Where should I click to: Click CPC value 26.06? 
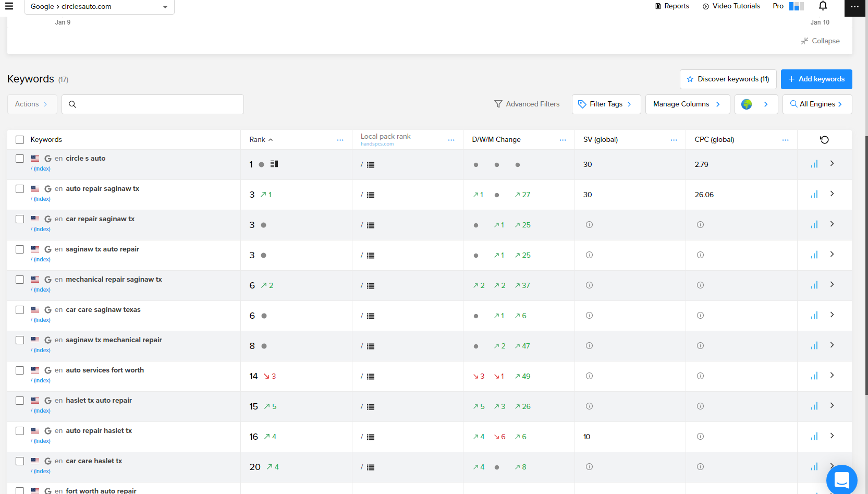point(704,195)
